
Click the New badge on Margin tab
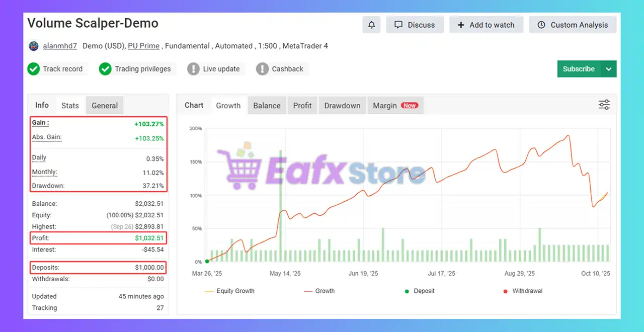point(410,106)
